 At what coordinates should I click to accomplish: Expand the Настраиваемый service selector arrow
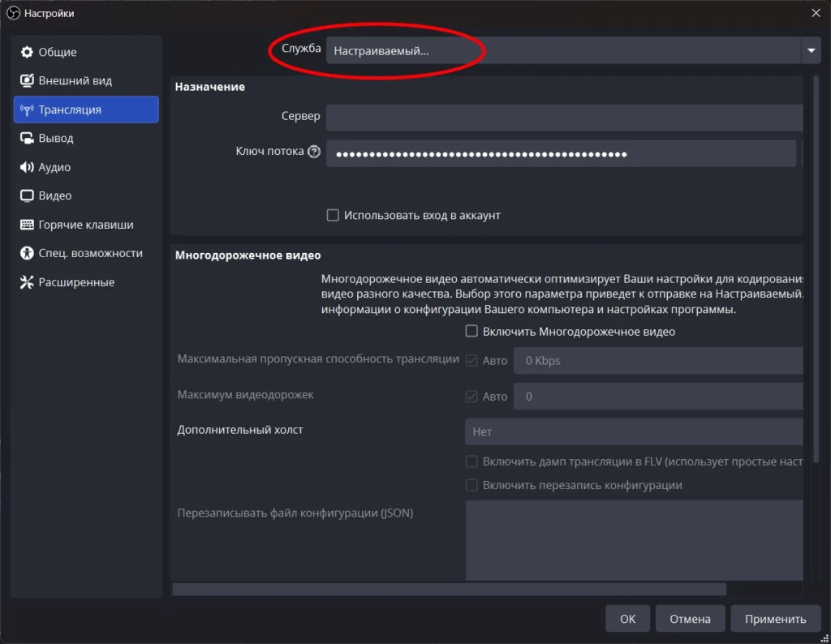(811, 49)
